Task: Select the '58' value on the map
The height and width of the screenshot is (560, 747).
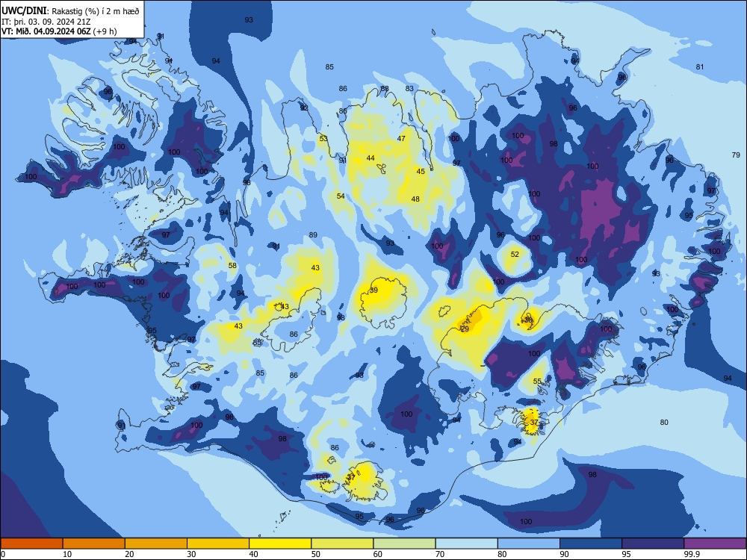Action: pos(232,266)
